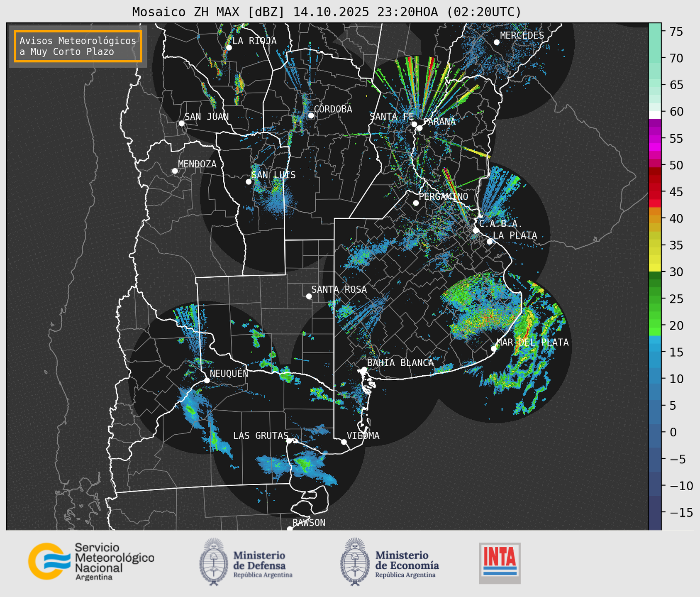Image resolution: width=700 pixels, height=597 pixels.
Task: Click the white 60 dBZ color band
Action: pos(655,115)
